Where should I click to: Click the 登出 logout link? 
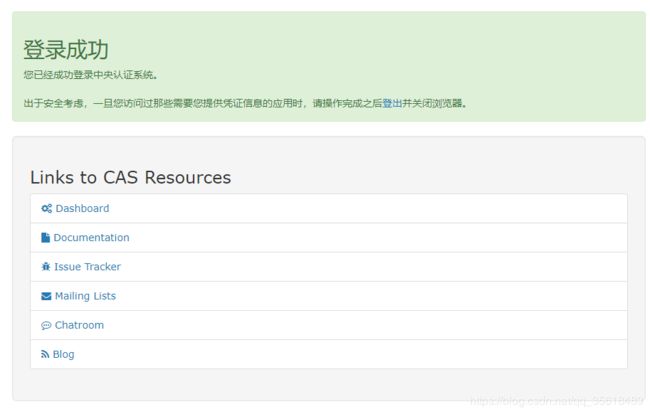pyautogui.click(x=392, y=103)
